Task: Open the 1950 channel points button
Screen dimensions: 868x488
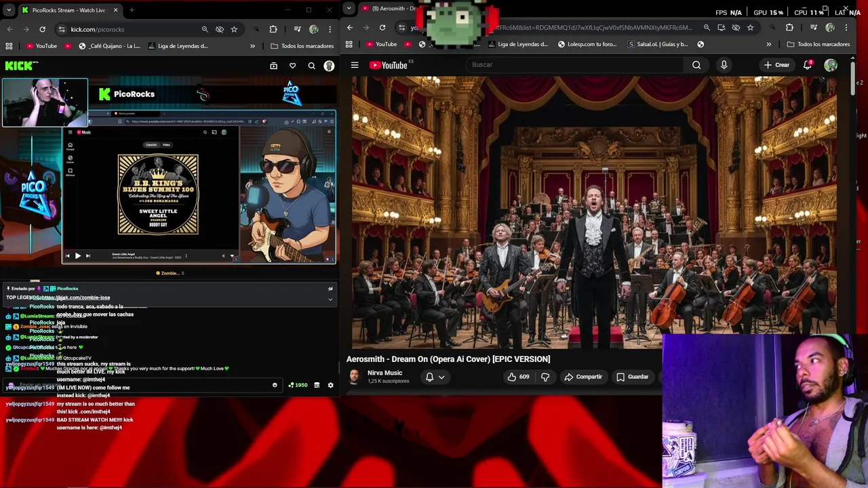Action: click(x=298, y=385)
